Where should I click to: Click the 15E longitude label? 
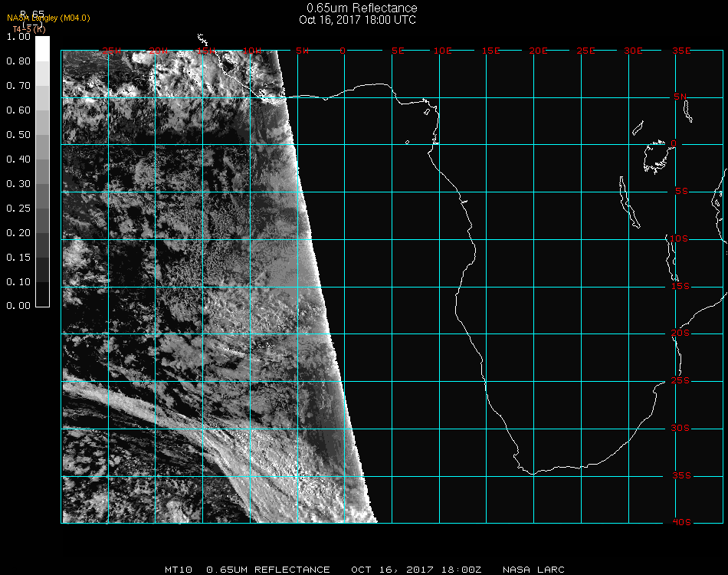point(490,51)
